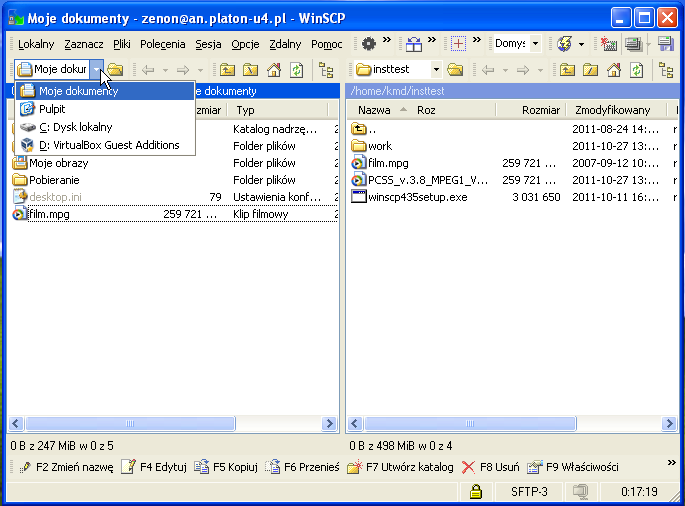Expand the chevron next to gear icon
The height and width of the screenshot is (506, 685).
pyautogui.click(x=387, y=40)
